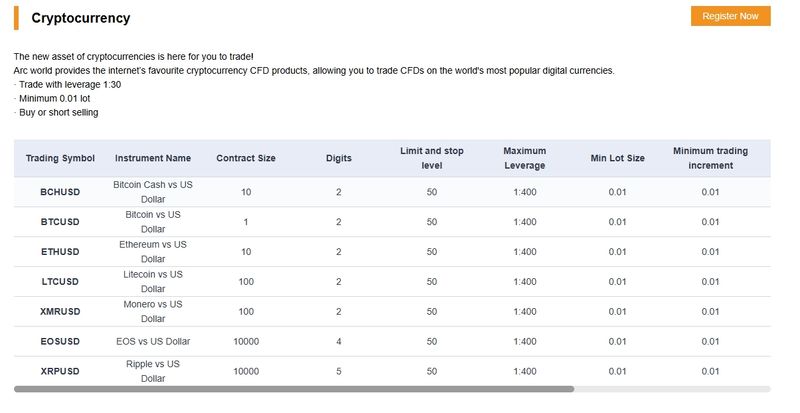Click limit level 50 in BCHUSD row
Screen dimensions: 800x413
click(432, 192)
